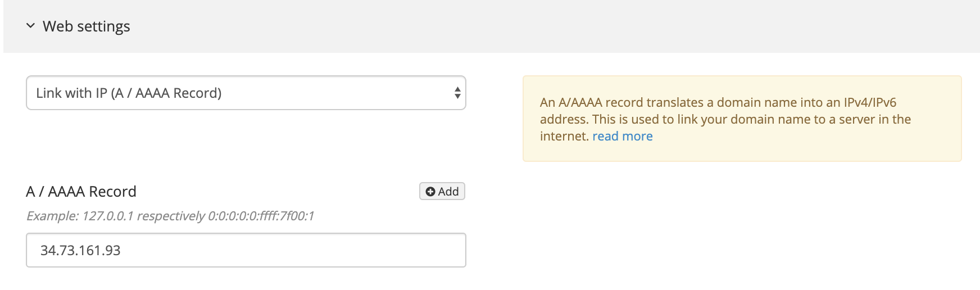Click 127.0.0.1 in the example hint
Viewport: 980px width, 290px height.
[108, 216]
